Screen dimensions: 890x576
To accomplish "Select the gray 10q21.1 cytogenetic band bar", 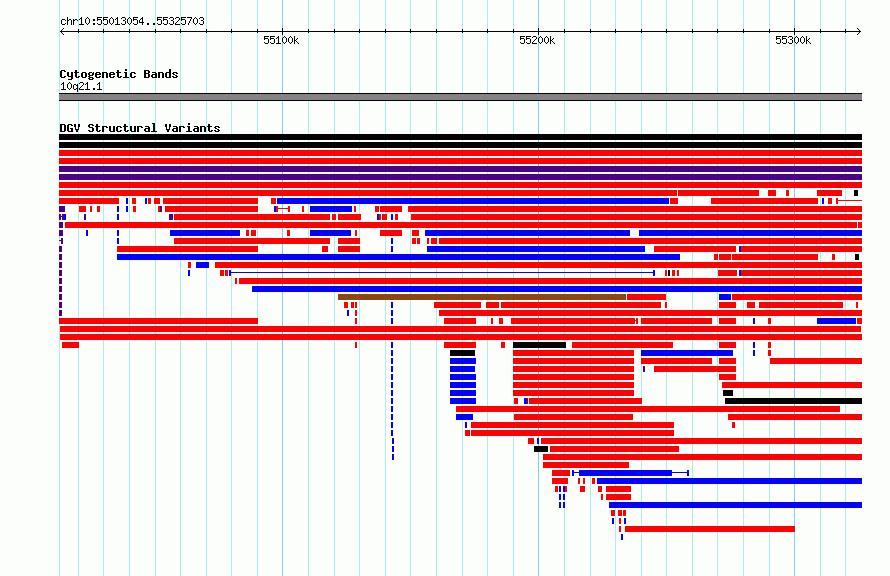I will pos(460,97).
